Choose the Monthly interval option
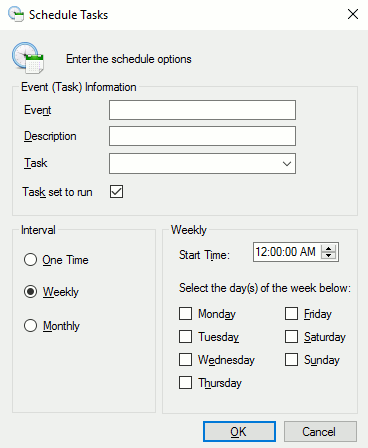The height and width of the screenshot is (448, 368). point(30,326)
